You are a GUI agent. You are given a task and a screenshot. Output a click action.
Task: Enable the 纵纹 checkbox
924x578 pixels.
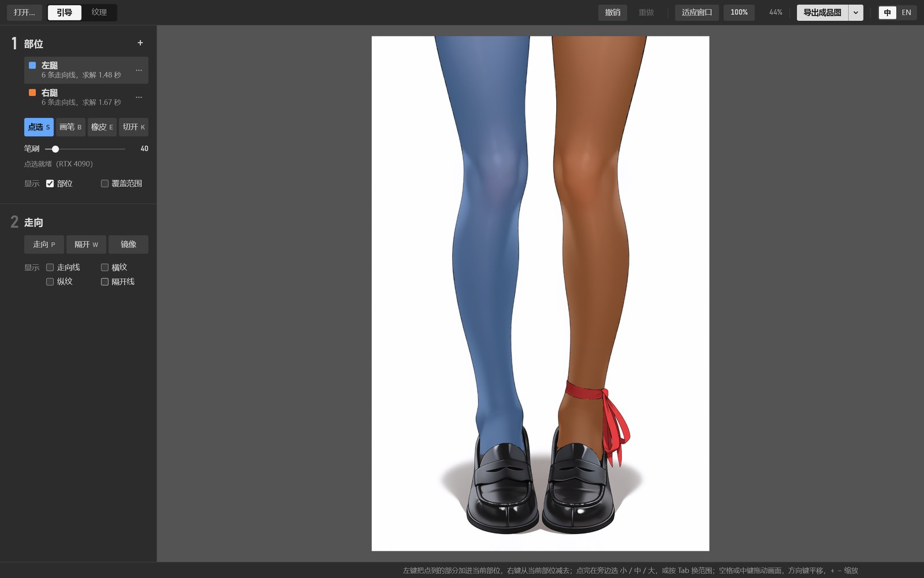(x=50, y=281)
